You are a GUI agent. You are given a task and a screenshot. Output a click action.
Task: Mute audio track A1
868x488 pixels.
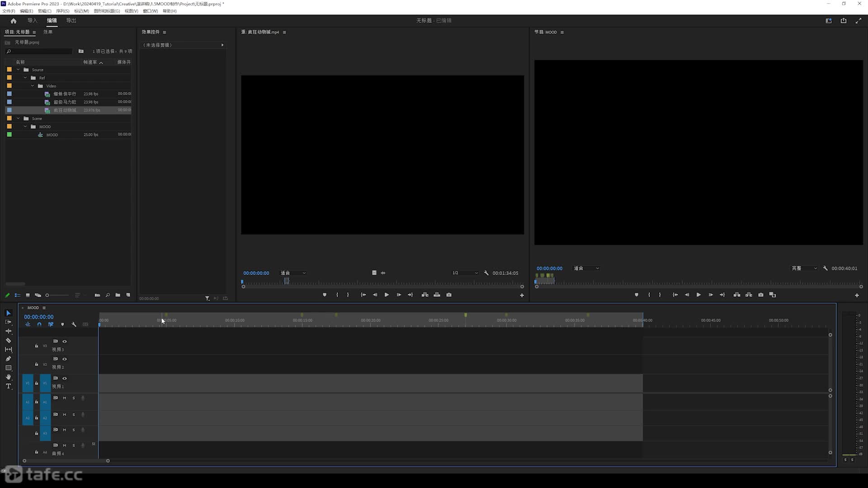pyautogui.click(x=65, y=398)
